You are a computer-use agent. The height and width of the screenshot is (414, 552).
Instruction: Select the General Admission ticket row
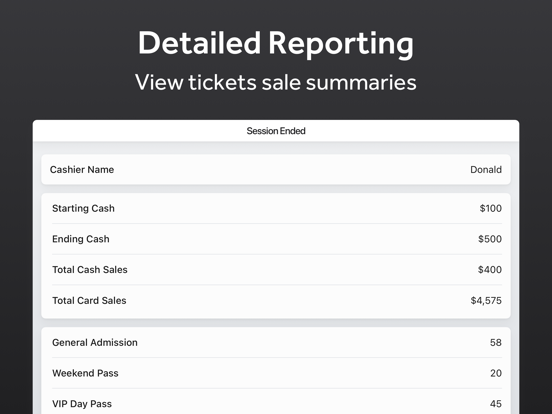tap(276, 342)
